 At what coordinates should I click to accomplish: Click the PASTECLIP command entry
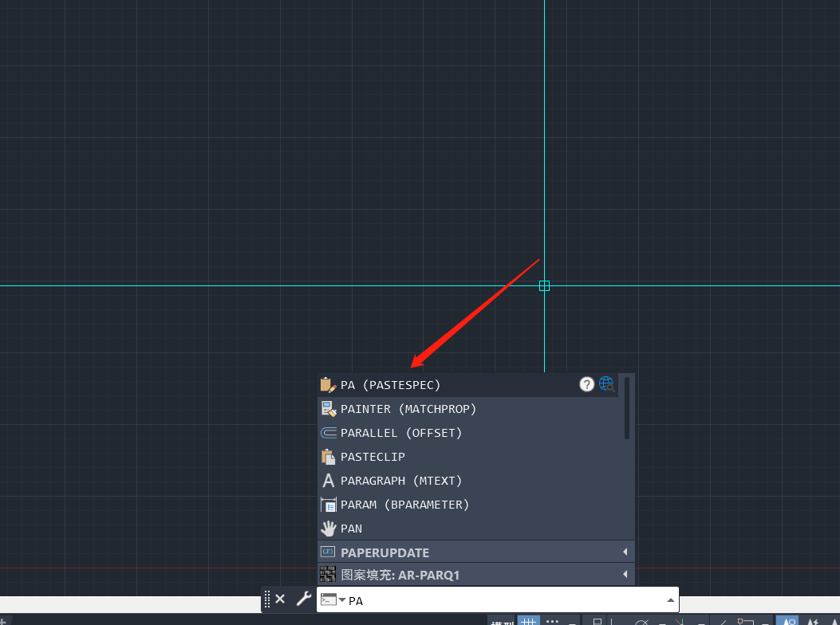373,457
